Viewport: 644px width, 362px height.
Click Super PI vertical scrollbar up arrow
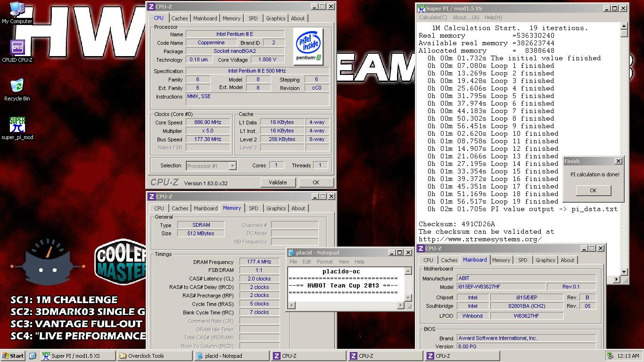[x=624, y=26]
